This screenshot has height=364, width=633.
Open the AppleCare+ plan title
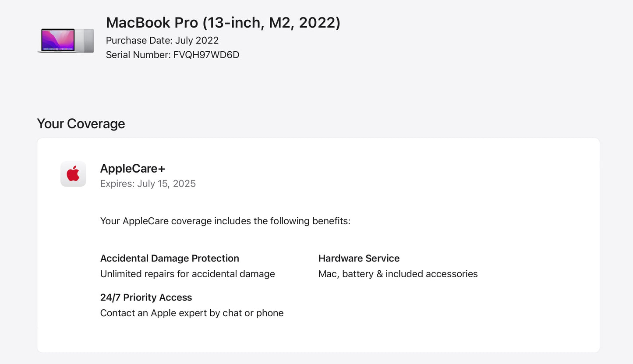click(x=132, y=168)
